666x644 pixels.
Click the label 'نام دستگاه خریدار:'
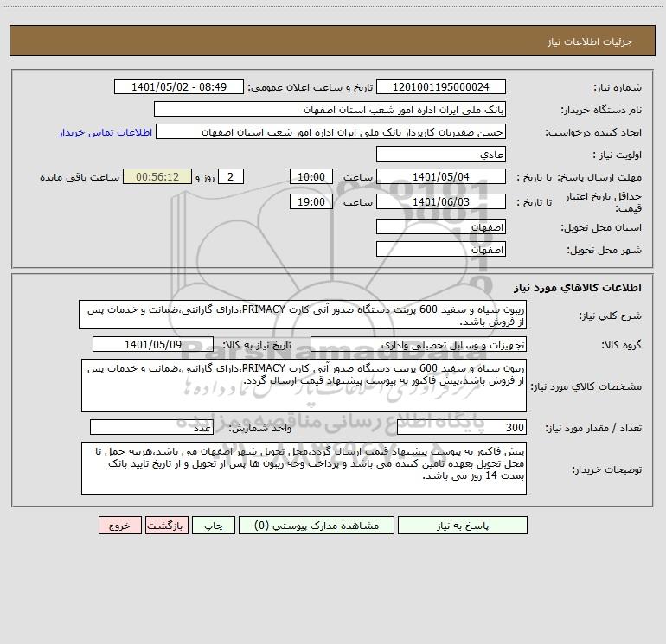[x=601, y=110]
